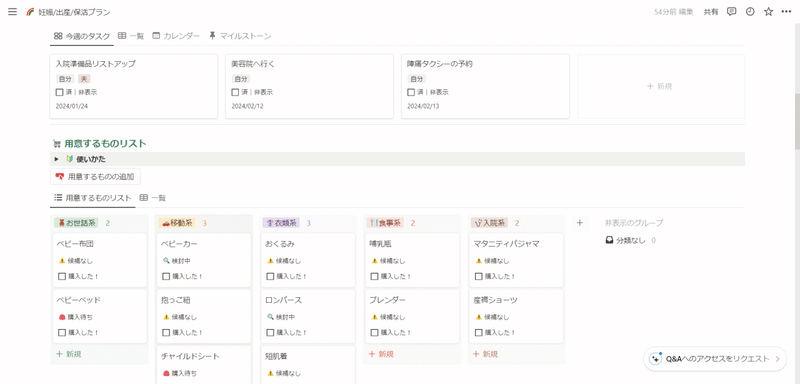
Task: Click the inbox icon by 分類なし
Action: pyautogui.click(x=609, y=240)
